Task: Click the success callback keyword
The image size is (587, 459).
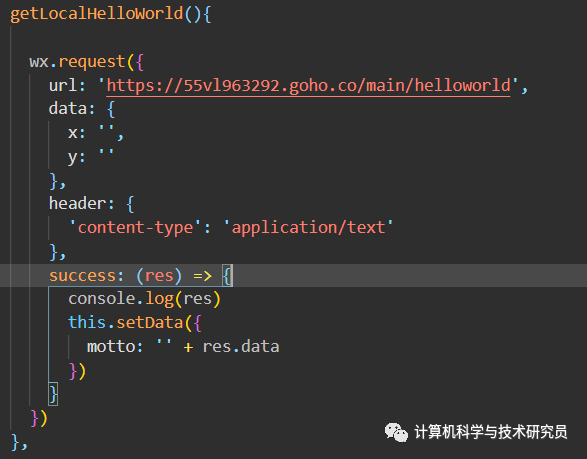Action: pyautogui.click(x=82, y=276)
